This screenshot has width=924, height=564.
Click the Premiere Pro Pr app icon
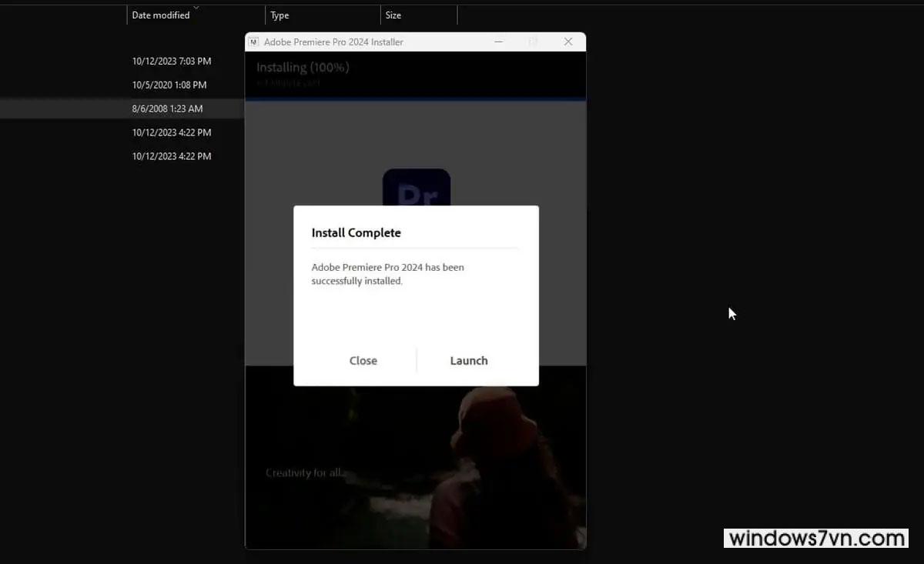click(x=416, y=189)
